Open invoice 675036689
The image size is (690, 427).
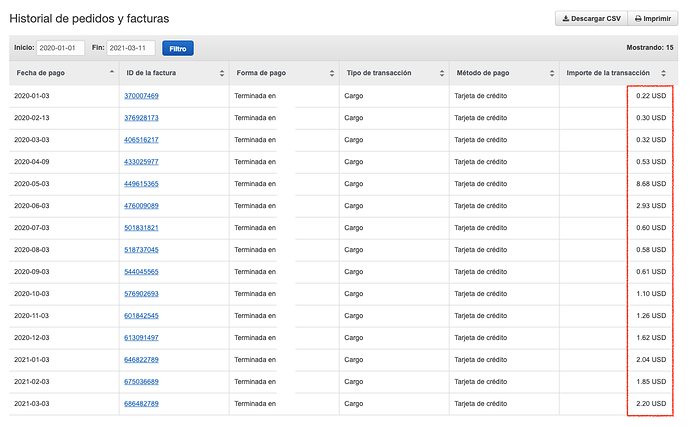tap(141, 382)
